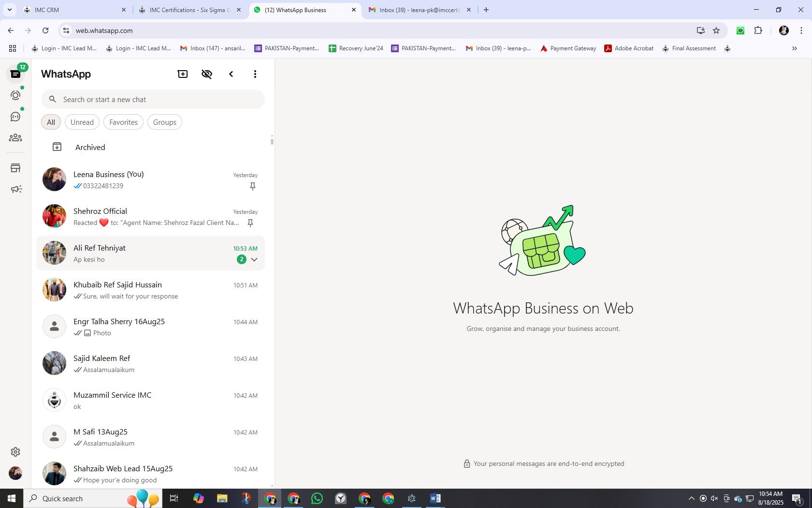Select the Groups chat filter

[165, 122]
